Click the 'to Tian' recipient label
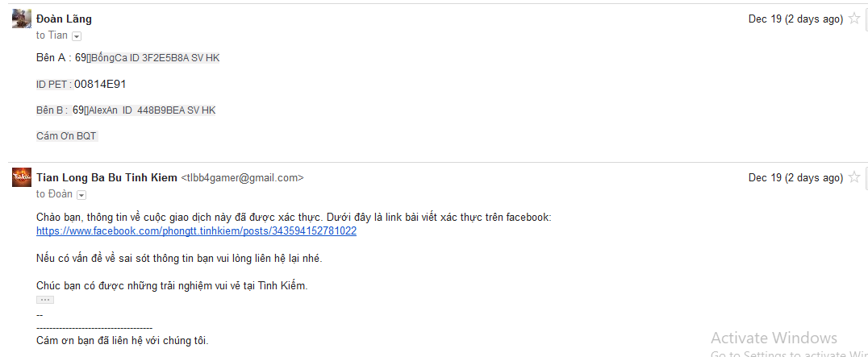868x357 pixels. tap(52, 35)
